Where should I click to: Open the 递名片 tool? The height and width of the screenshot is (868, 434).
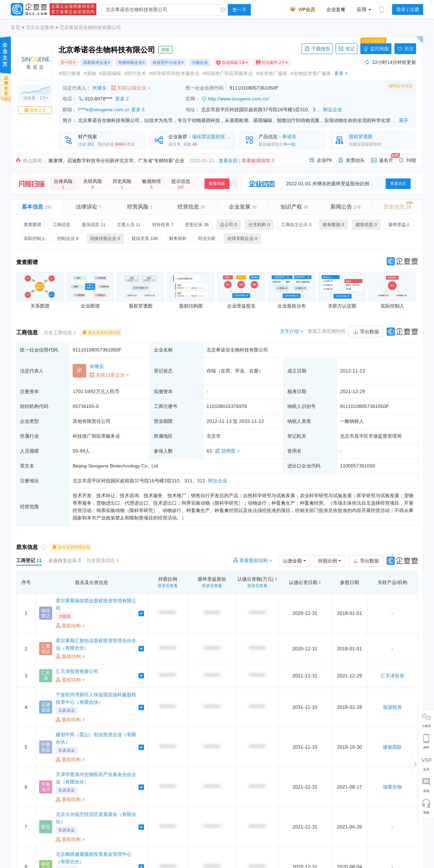[382, 160]
